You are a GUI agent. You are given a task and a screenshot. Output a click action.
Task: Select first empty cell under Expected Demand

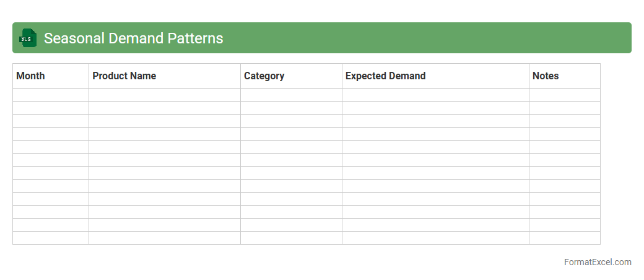pyautogui.click(x=435, y=95)
